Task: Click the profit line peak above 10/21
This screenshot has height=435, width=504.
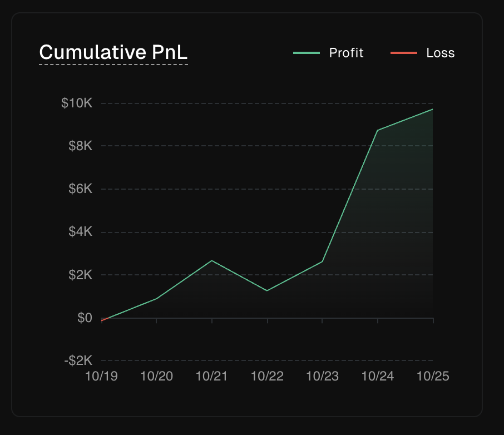Action: [x=212, y=260]
